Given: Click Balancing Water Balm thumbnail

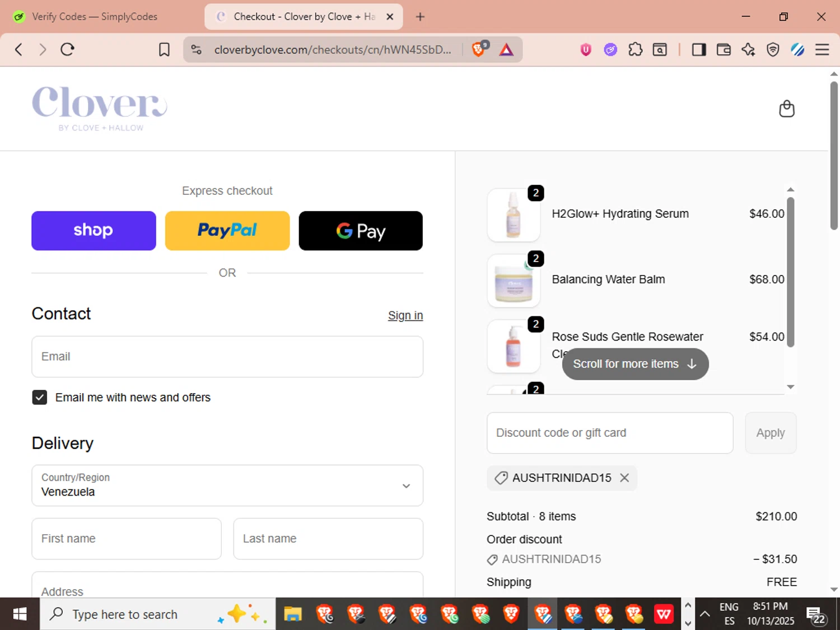Looking at the screenshot, I should (x=514, y=281).
